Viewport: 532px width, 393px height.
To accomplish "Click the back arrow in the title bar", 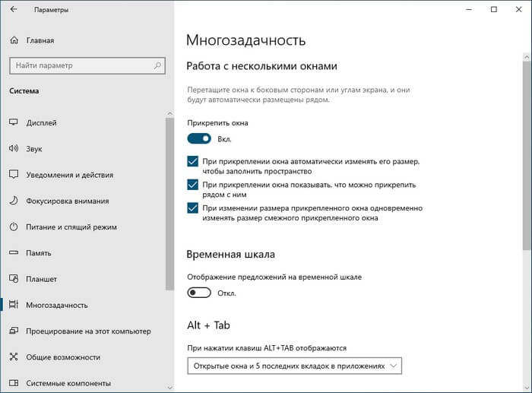I will (14, 10).
